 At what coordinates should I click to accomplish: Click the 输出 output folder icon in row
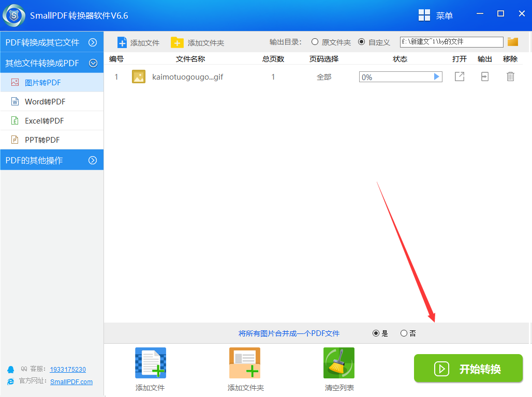pyautogui.click(x=484, y=77)
